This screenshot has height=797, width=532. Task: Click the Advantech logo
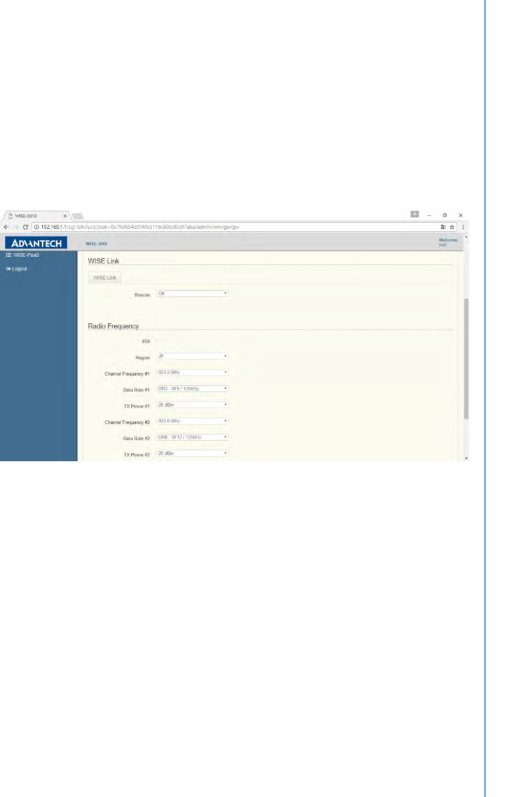click(x=36, y=243)
